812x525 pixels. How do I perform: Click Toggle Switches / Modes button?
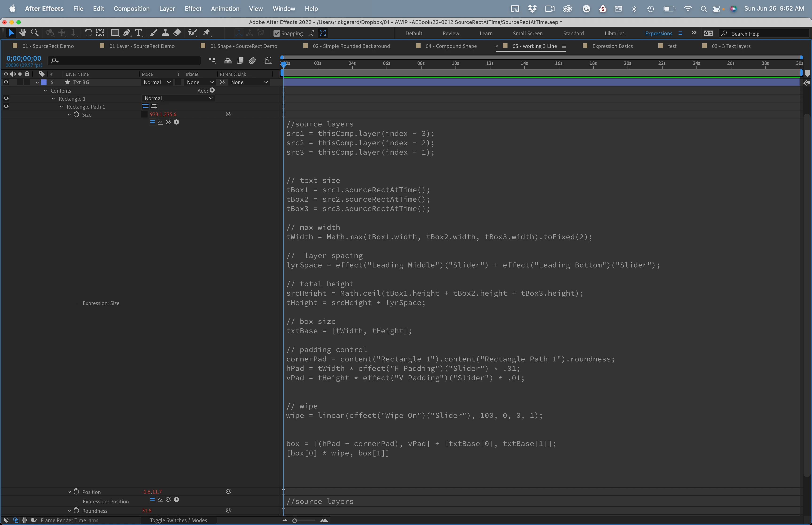coord(178,520)
